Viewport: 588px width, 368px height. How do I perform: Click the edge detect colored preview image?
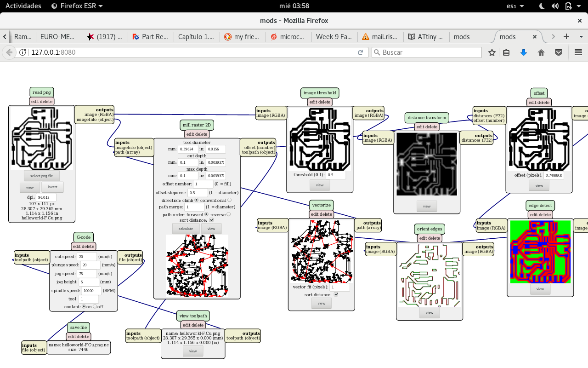540,252
